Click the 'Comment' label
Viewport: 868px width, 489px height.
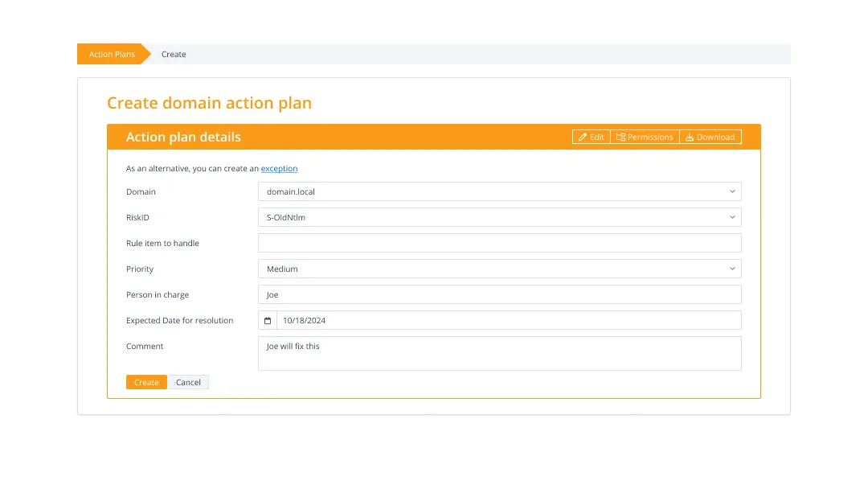(145, 346)
